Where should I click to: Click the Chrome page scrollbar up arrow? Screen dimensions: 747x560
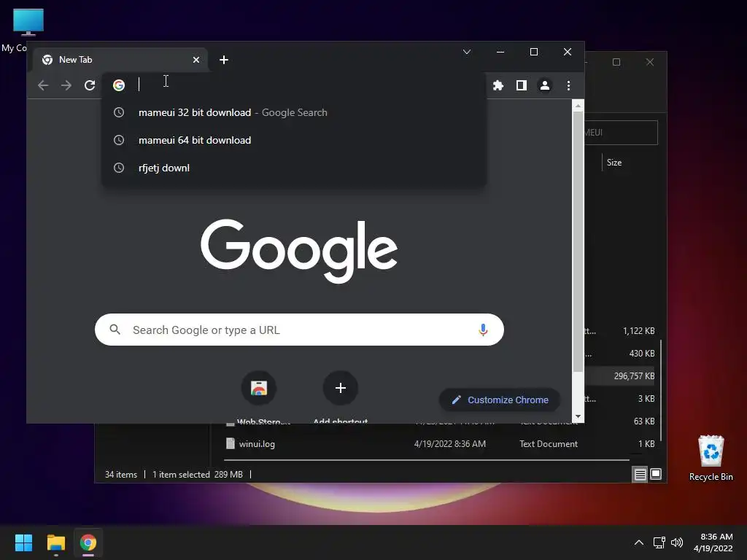click(x=578, y=106)
